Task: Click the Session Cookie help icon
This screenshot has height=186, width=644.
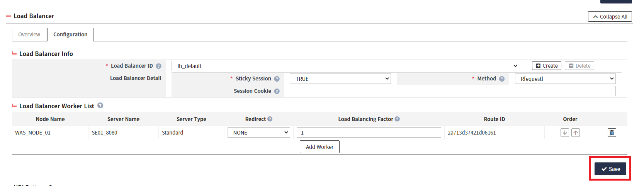Action: click(x=277, y=91)
